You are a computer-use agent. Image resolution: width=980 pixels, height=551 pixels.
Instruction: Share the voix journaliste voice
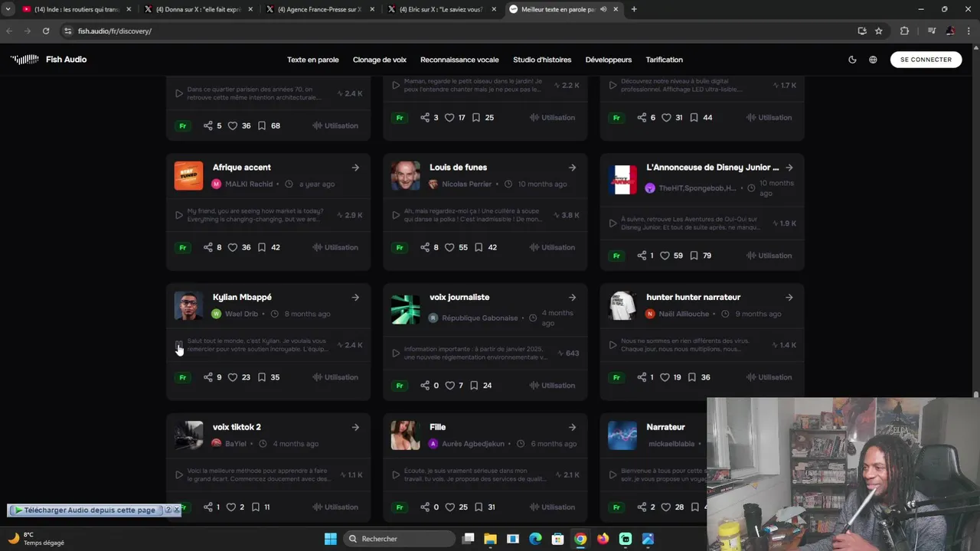[x=424, y=385]
